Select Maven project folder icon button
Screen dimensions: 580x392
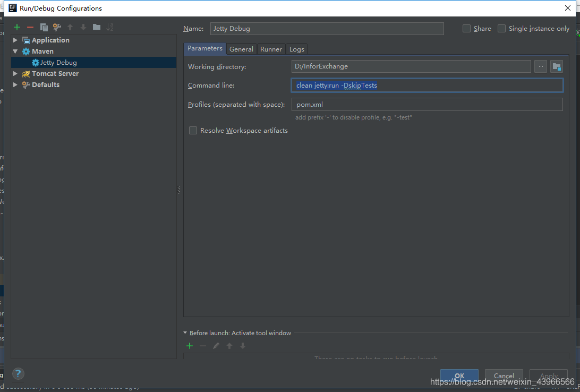[x=556, y=66]
